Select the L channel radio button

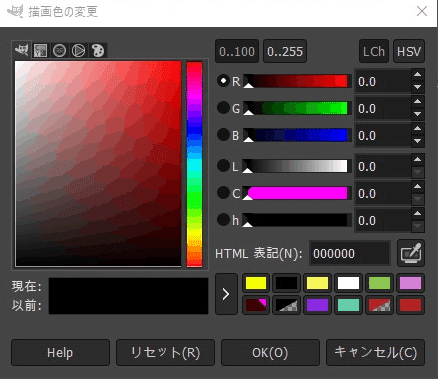223,166
